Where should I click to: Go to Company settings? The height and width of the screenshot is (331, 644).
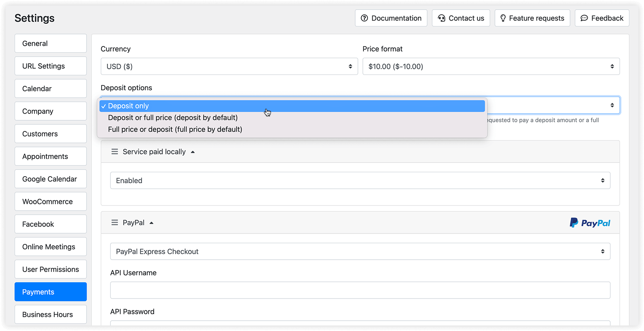point(51,111)
